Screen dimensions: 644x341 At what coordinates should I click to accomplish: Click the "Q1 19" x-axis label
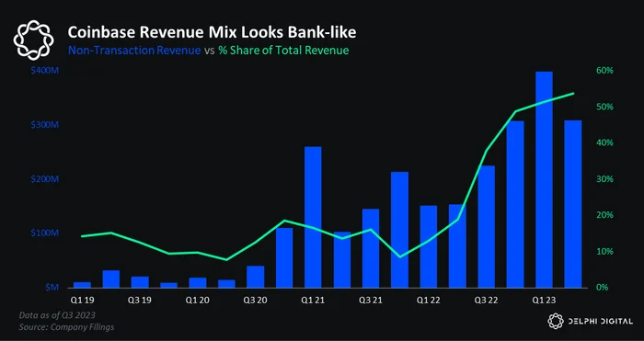82,301
